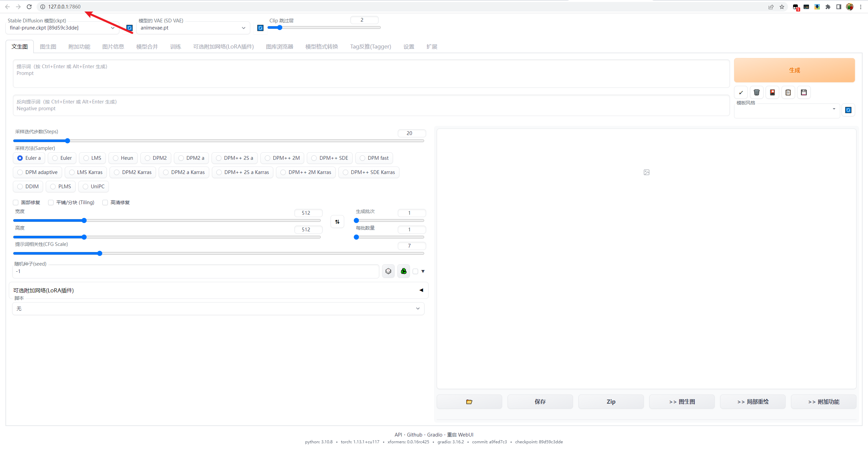Open the Tag反推(Tagger) tab
The height and width of the screenshot is (464, 868).
(370, 46)
